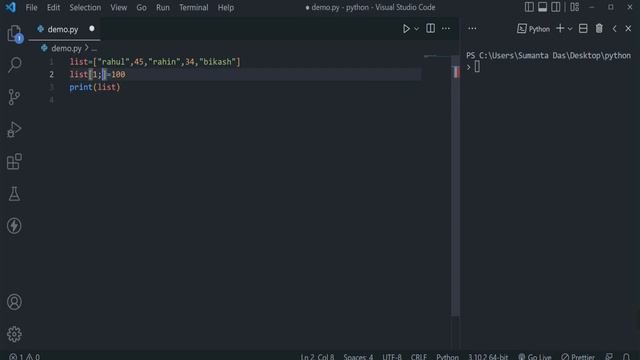Open the Edit menu
Screen dimensions: 640x360
pyautogui.click(x=53, y=7)
